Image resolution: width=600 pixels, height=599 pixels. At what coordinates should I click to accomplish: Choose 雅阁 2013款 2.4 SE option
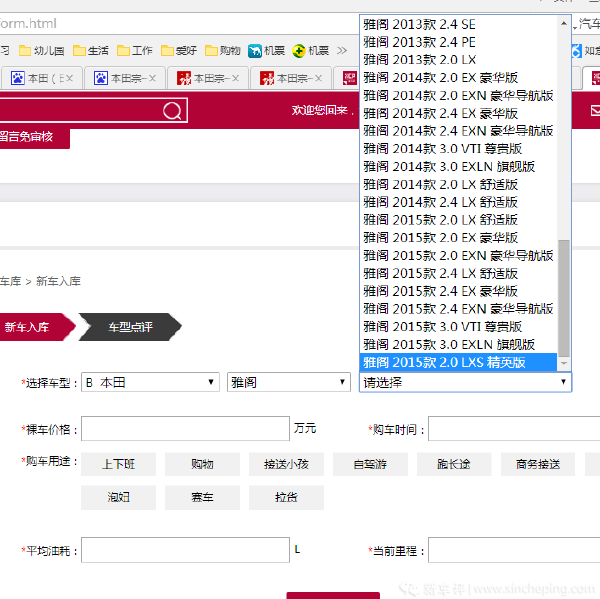pyautogui.click(x=458, y=24)
